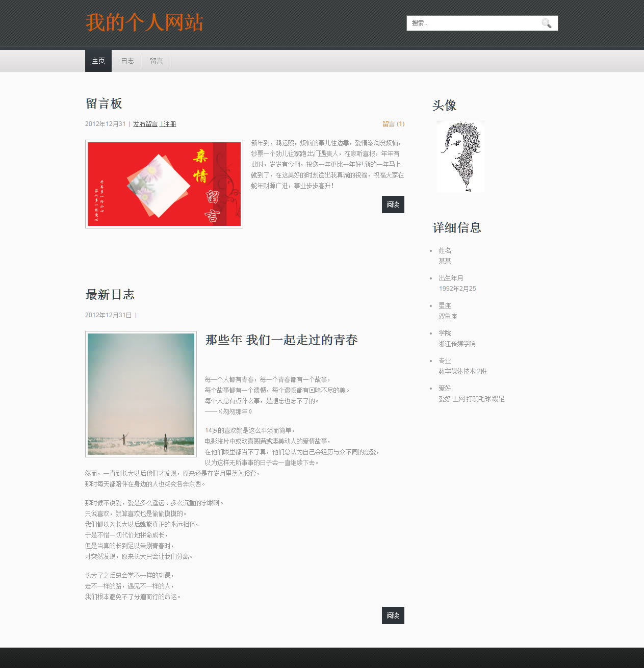Click the magnifier search icon
644x668 pixels.
[546, 23]
